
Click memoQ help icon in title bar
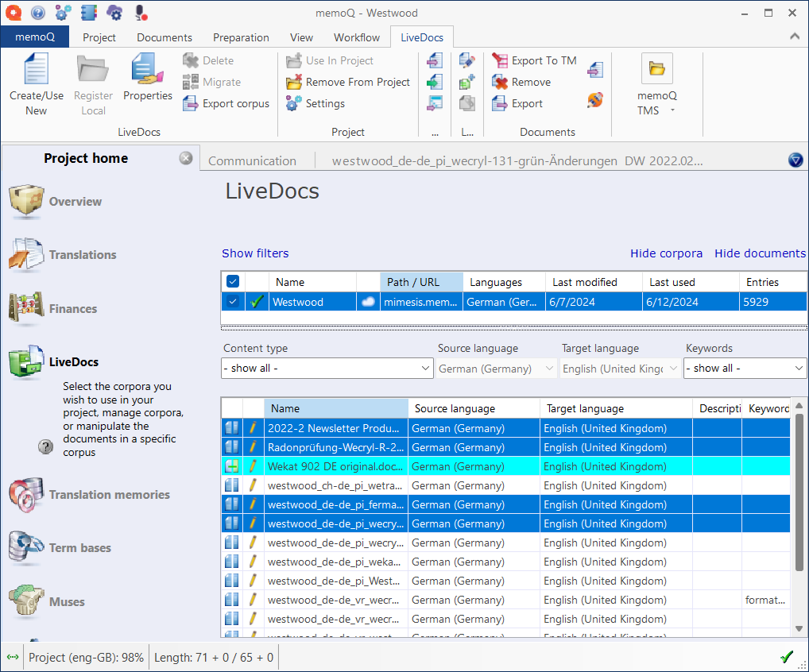[x=37, y=13]
